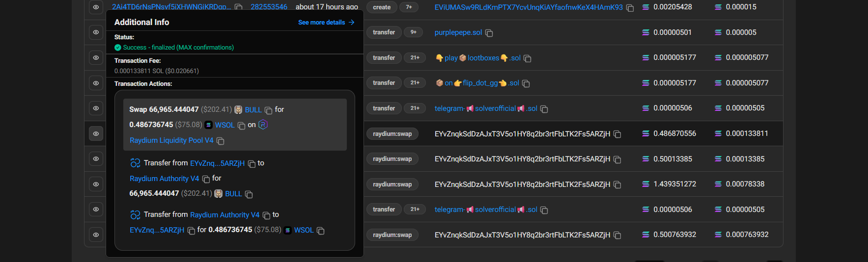Click the WSOL token icon in Swap line

pos(209,125)
